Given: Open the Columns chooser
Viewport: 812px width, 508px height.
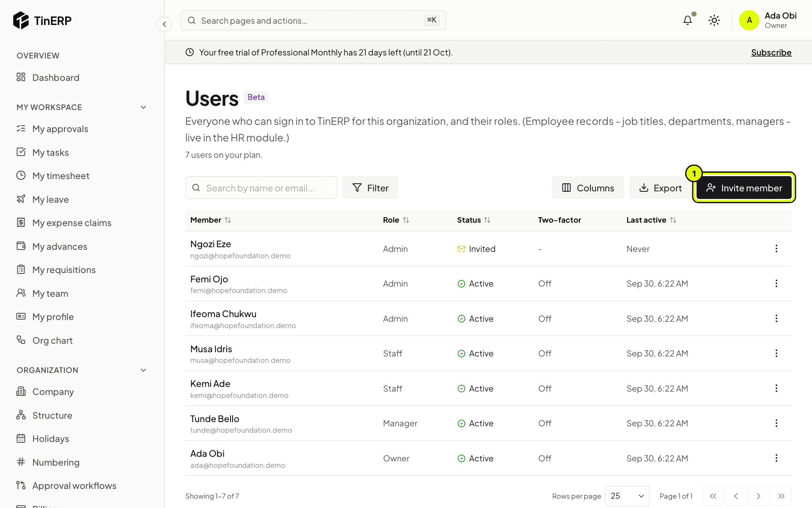Looking at the screenshot, I should click(588, 188).
